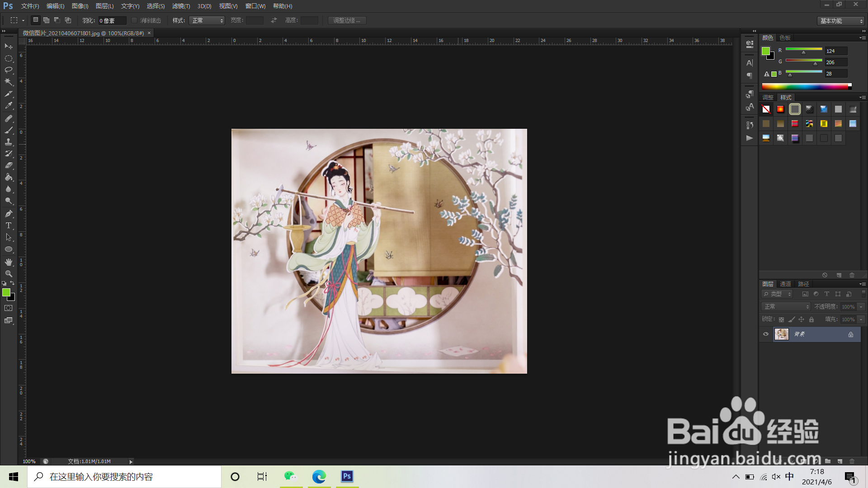868x488 pixels.
Task: Open WeChat from the taskbar
Action: pyautogui.click(x=290, y=477)
